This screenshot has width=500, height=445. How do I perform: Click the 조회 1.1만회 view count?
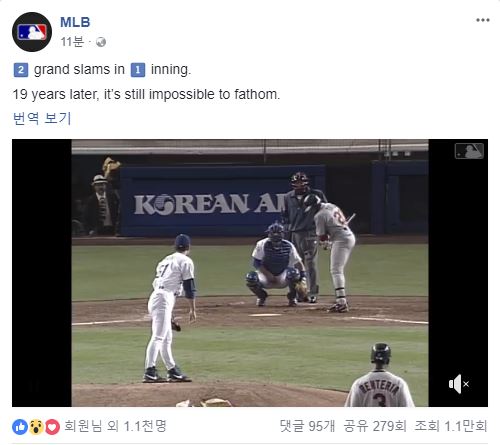point(451,426)
